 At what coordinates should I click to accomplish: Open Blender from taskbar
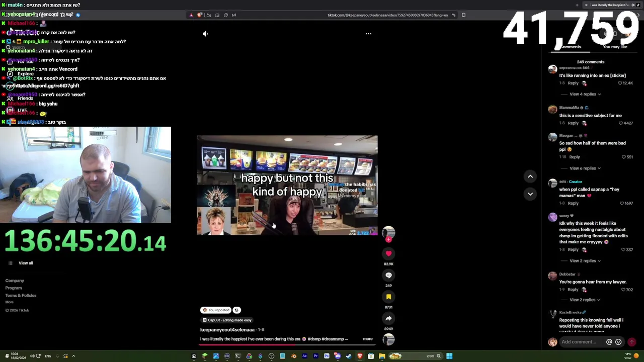point(293,356)
